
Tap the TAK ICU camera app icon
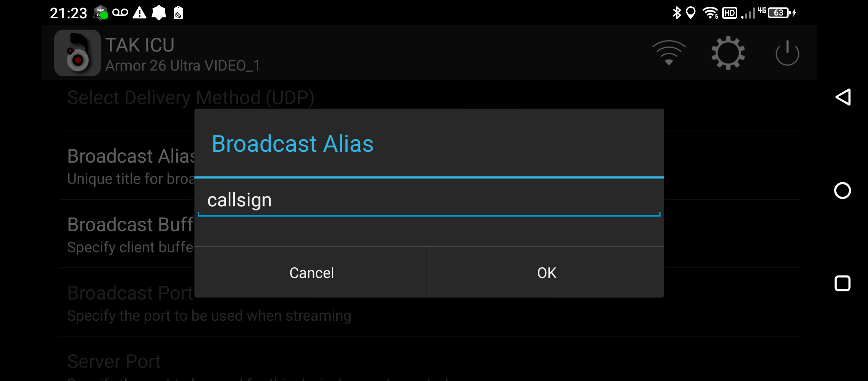(77, 53)
